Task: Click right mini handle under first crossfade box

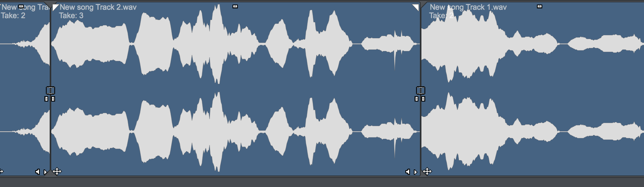Action: point(53,99)
